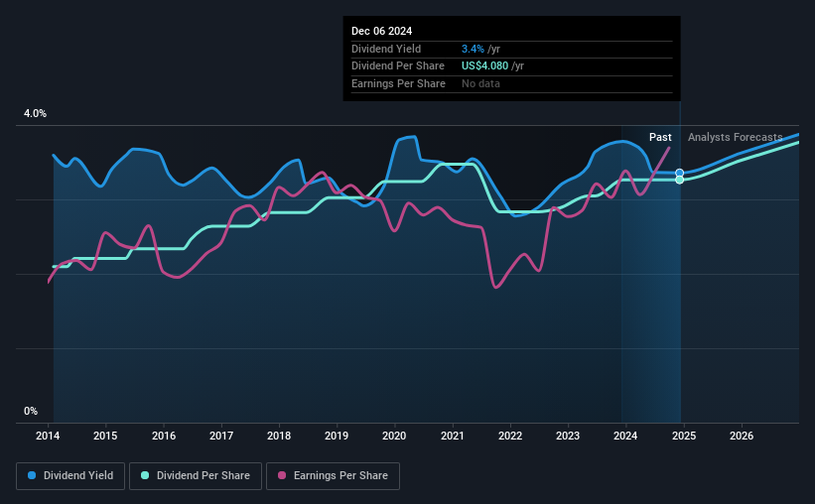The image size is (815, 504).
Task: Click the 2019 x-axis label
Action: click(x=337, y=436)
